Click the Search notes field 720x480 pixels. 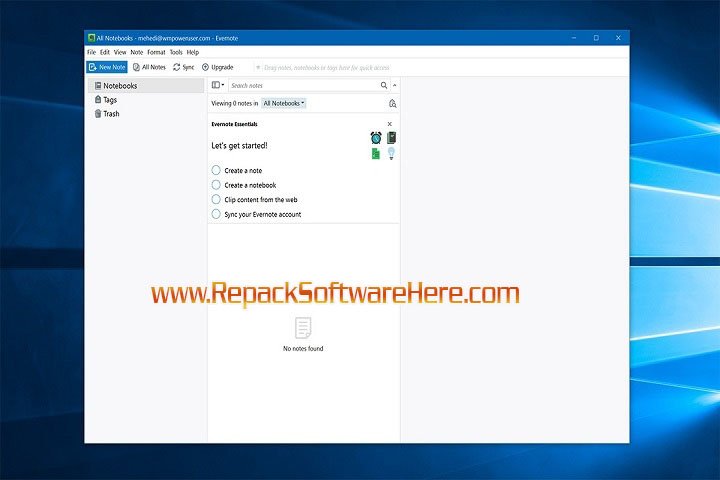tap(304, 85)
